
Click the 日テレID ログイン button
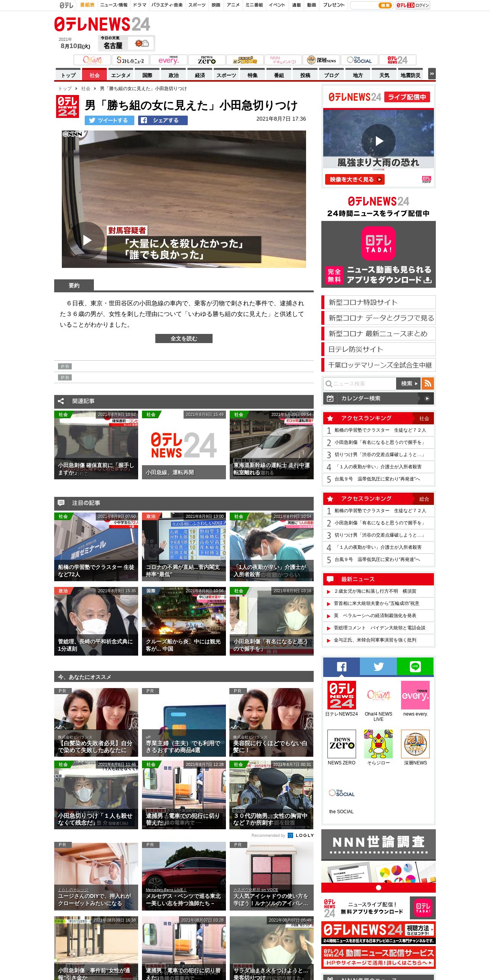click(x=413, y=5)
